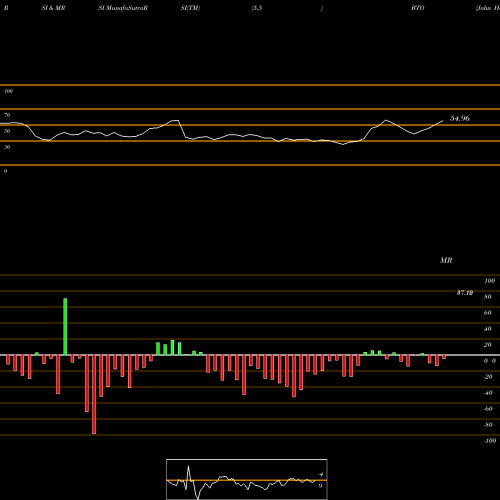Click the 'SI(TM)' header text
Viewport: 500px width, 500px height.
click(190, 8)
